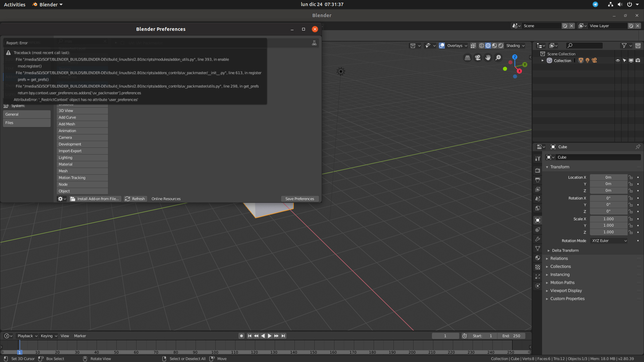Play the animation forward
Screen dimensions: 644x362
[270, 336]
